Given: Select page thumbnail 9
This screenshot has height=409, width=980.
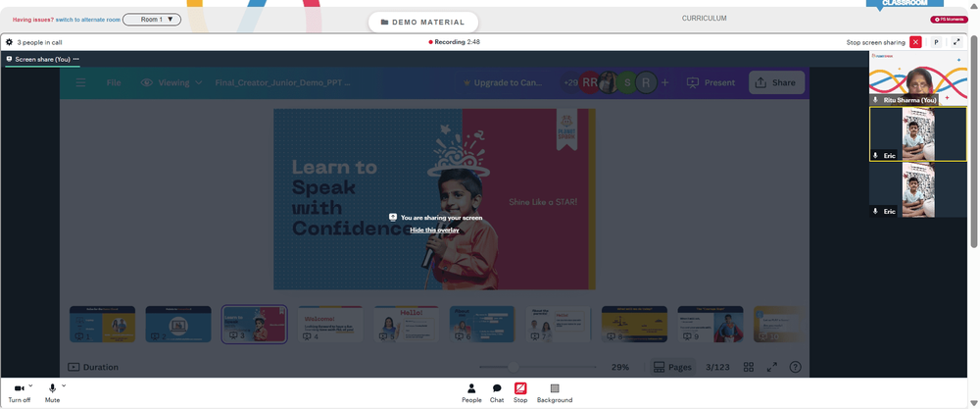Looking at the screenshot, I should pyautogui.click(x=710, y=324).
